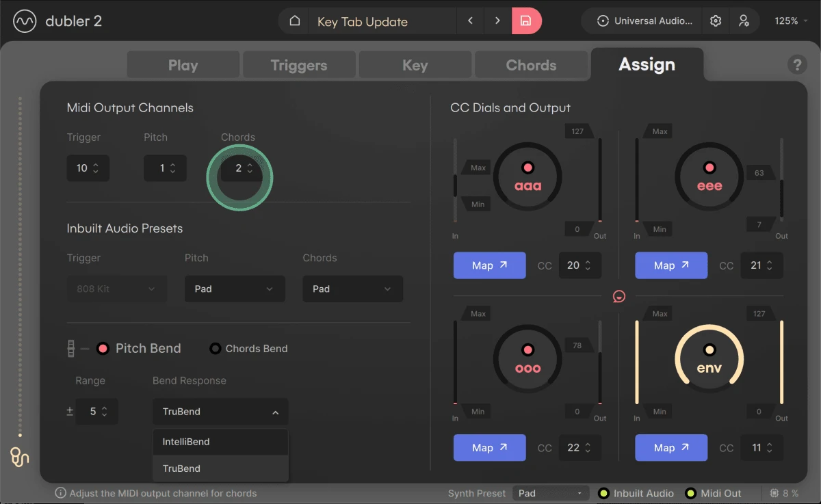Toggle the aaa dial on/off dot

(x=527, y=168)
